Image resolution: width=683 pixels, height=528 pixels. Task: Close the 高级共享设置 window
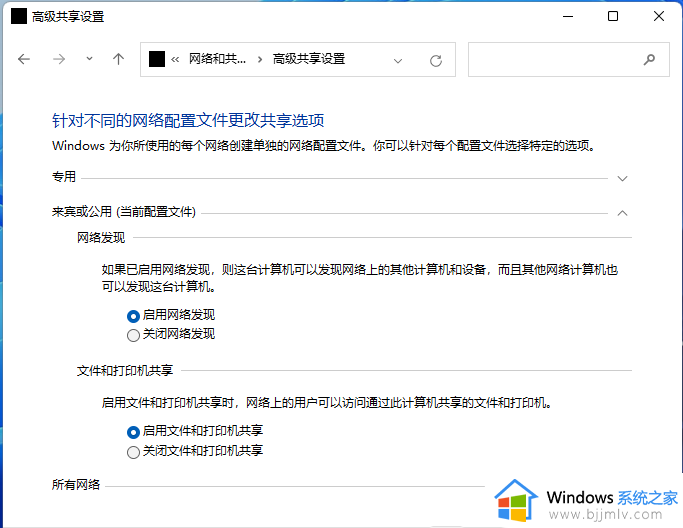pos(659,17)
